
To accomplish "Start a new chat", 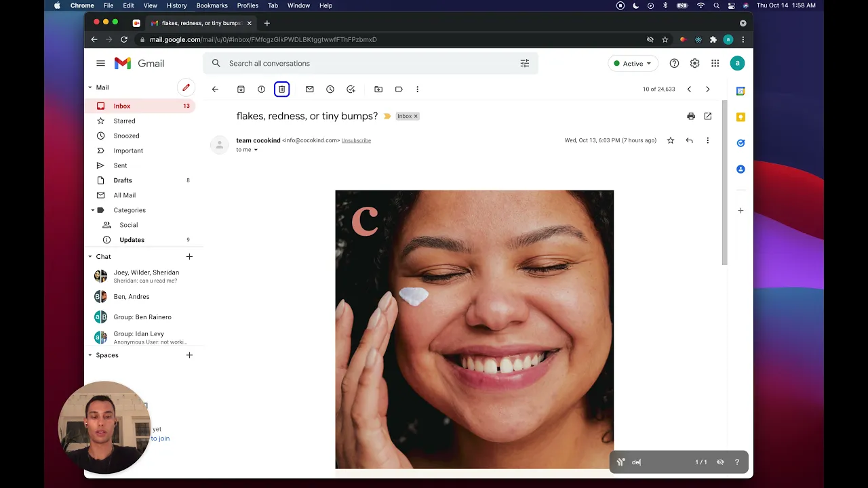I will coord(189,257).
